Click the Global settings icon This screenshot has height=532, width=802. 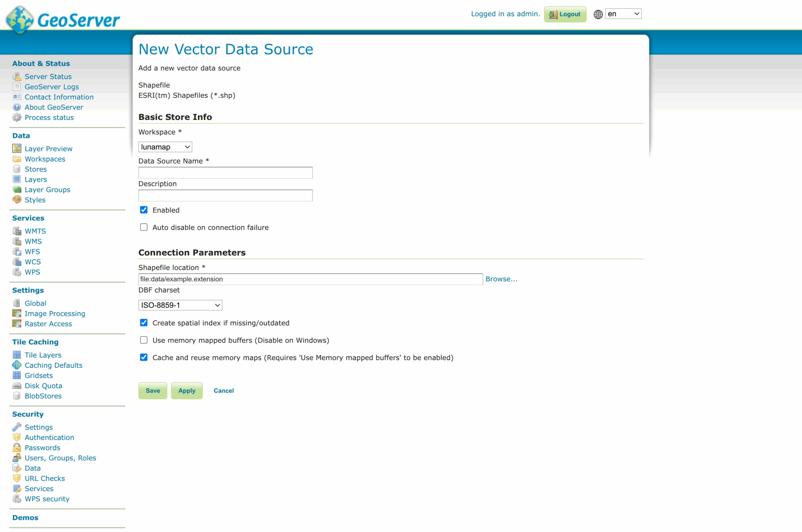[x=17, y=303]
